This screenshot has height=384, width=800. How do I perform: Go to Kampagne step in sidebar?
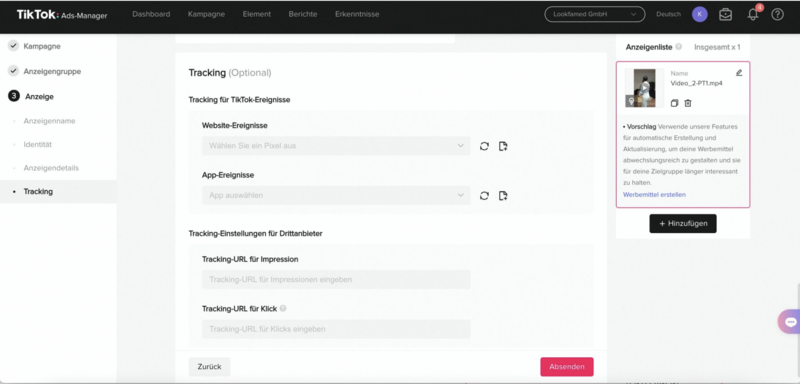[42, 46]
